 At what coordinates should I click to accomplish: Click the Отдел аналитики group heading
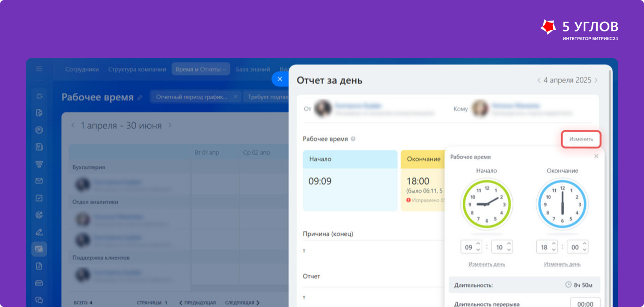[x=95, y=202]
